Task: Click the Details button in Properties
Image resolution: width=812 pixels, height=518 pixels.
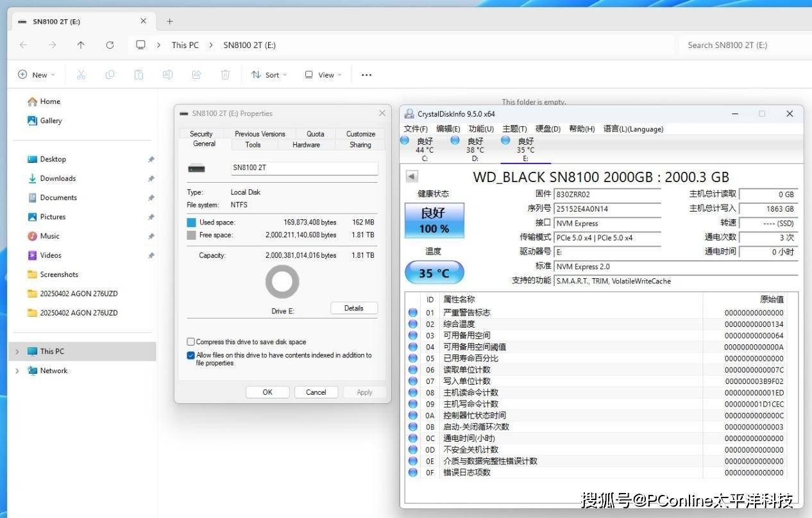Action: click(354, 308)
